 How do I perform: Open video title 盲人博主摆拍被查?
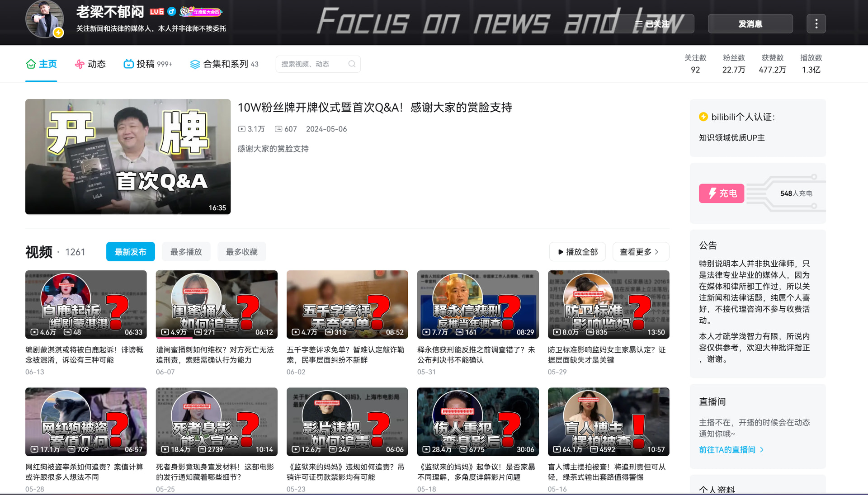pos(607,472)
